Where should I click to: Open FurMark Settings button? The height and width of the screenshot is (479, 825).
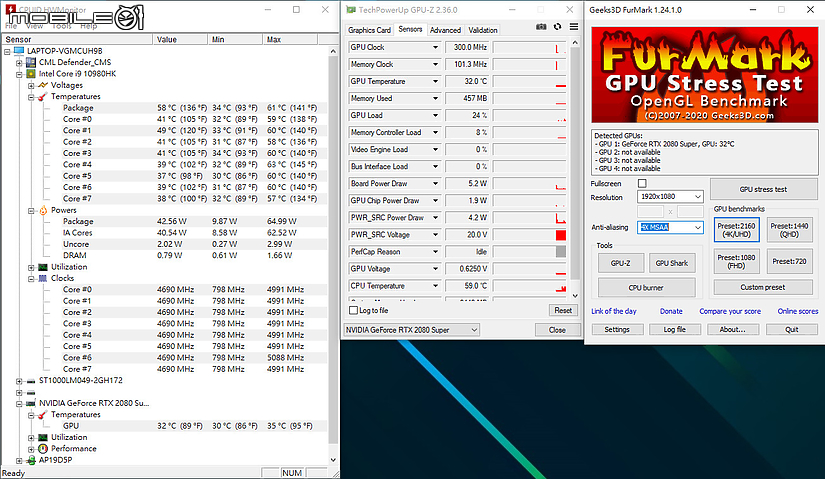617,330
